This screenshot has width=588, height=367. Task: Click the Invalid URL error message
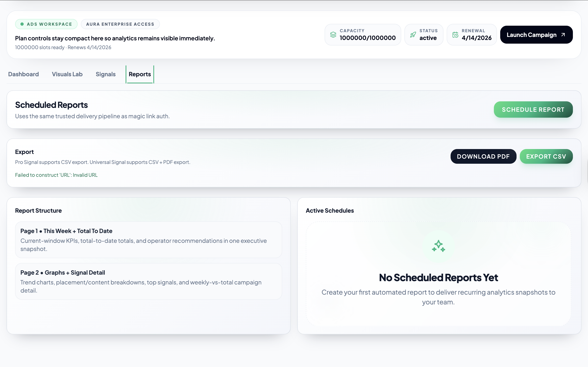pyautogui.click(x=56, y=175)
